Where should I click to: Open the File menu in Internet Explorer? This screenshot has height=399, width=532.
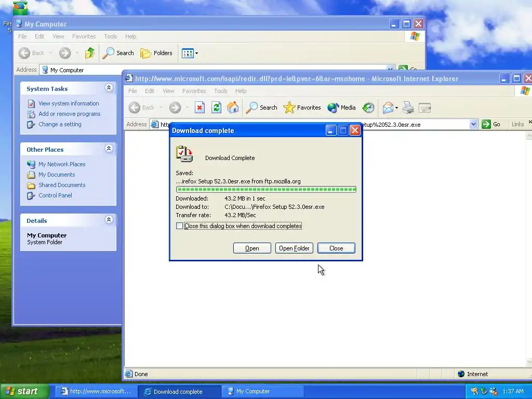(132, 91)
